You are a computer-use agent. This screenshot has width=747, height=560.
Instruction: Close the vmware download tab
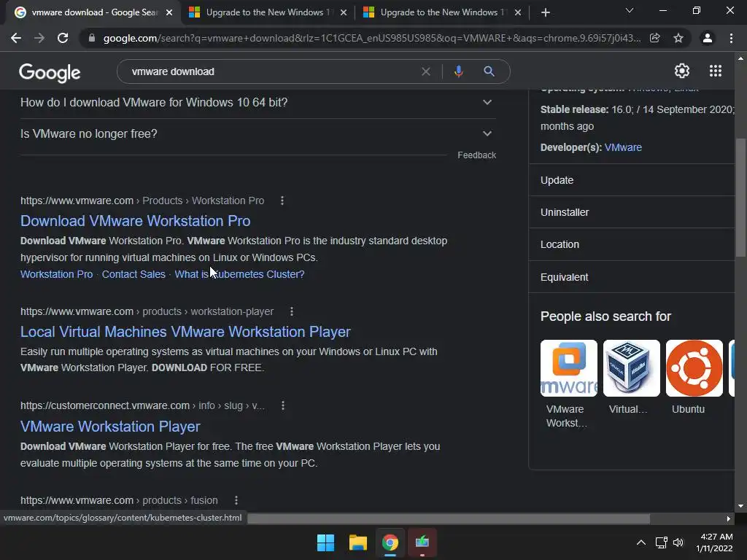coord(169,13)
